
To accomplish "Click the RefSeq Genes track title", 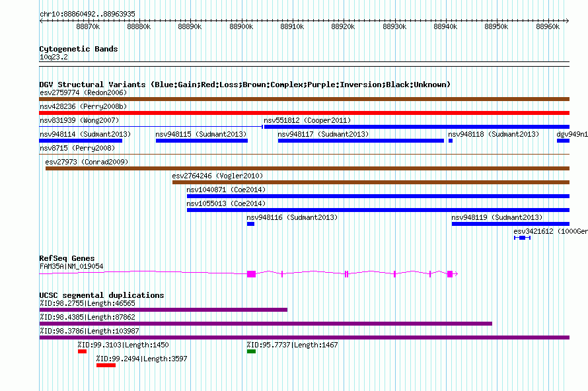I will 67,258.
